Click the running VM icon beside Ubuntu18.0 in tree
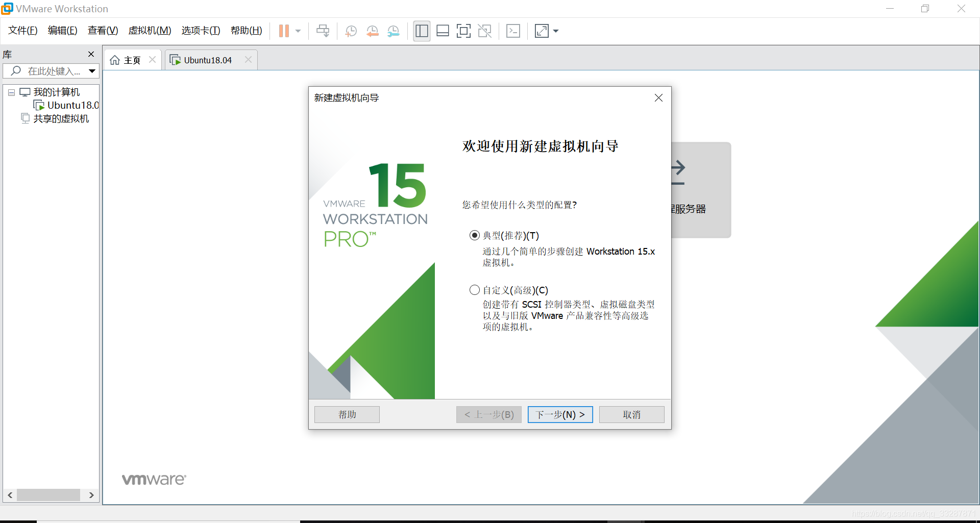This screenshot has height=523, width=980. 39,105
